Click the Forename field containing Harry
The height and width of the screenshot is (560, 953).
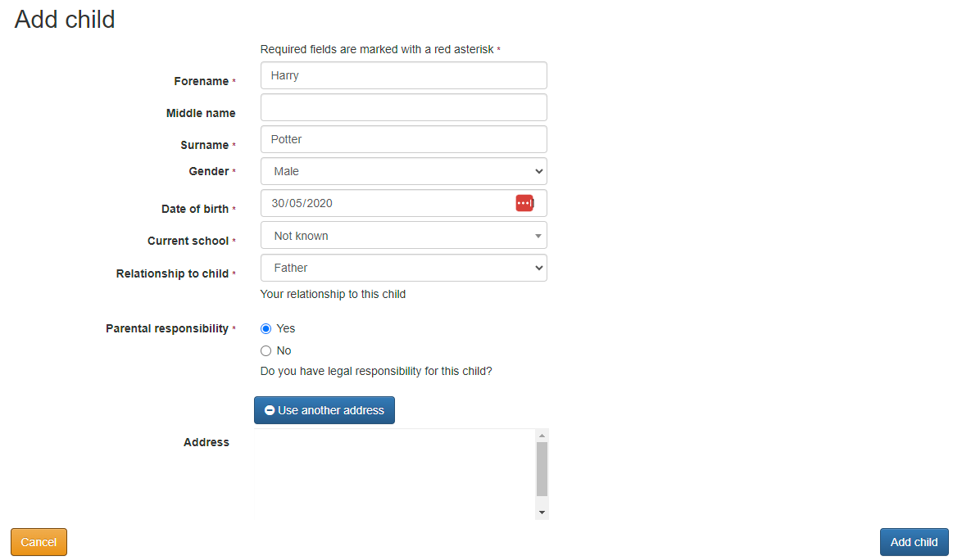click(403, 75)
